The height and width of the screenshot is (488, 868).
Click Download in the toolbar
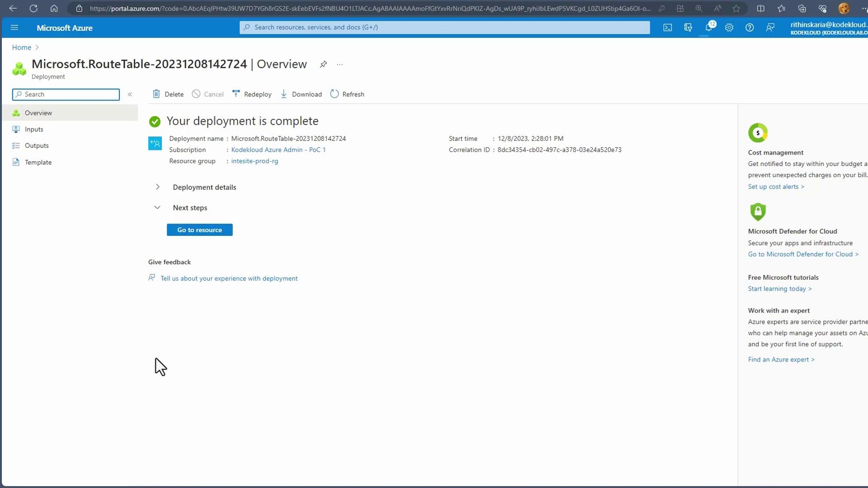click(x=301, y=94)
